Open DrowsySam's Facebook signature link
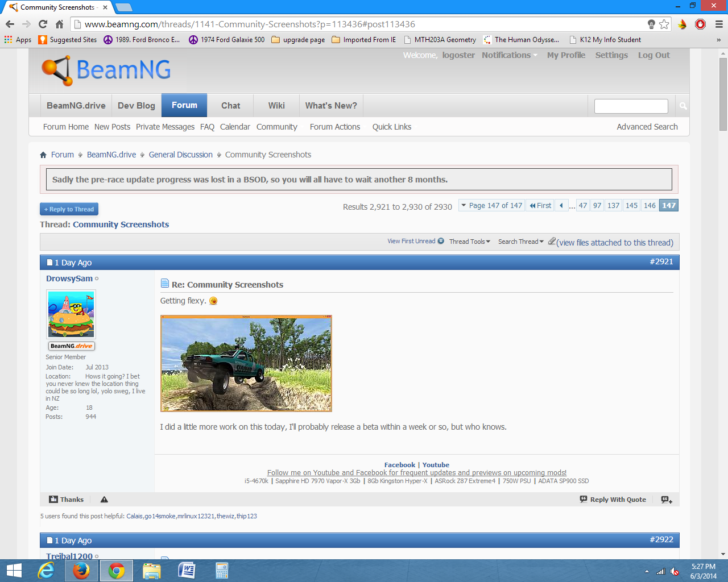The image size is (728, 582). coord(400,465)
